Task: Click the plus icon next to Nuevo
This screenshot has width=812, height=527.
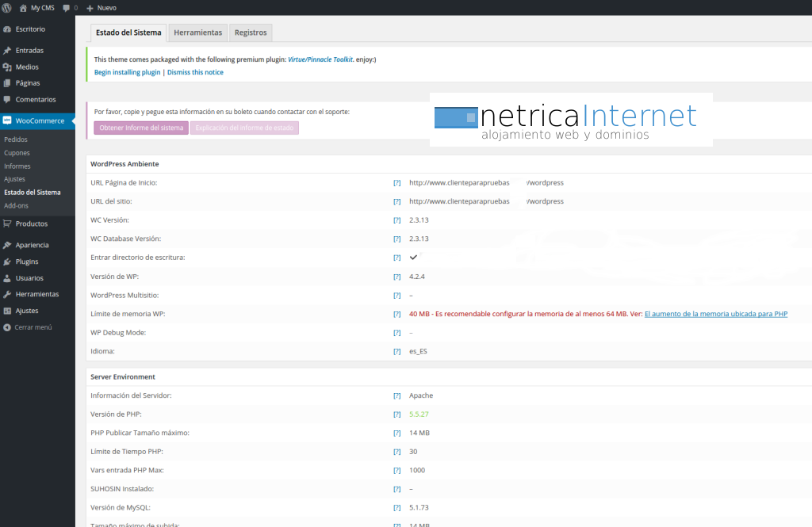Action: tap(90, 8)
